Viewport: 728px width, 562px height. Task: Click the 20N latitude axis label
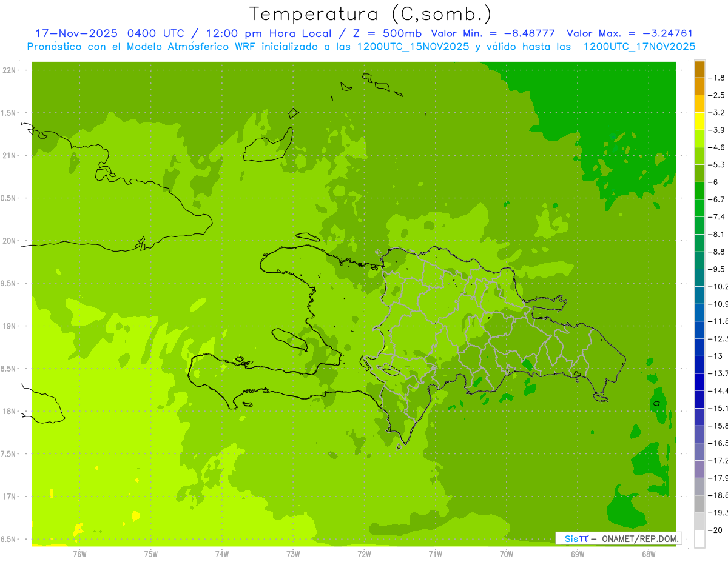(10, 241)
